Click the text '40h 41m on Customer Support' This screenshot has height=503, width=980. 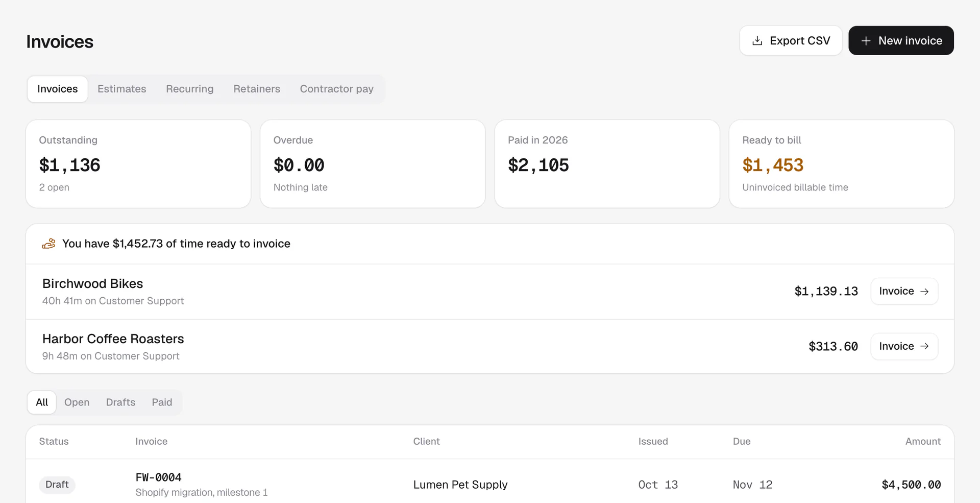coord(113,301)
